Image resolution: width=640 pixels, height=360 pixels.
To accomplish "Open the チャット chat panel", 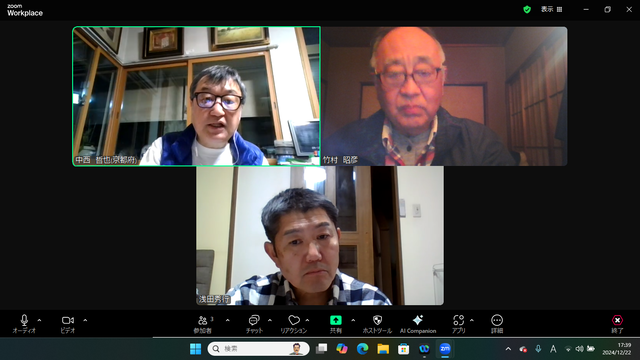I will [254, 324].
